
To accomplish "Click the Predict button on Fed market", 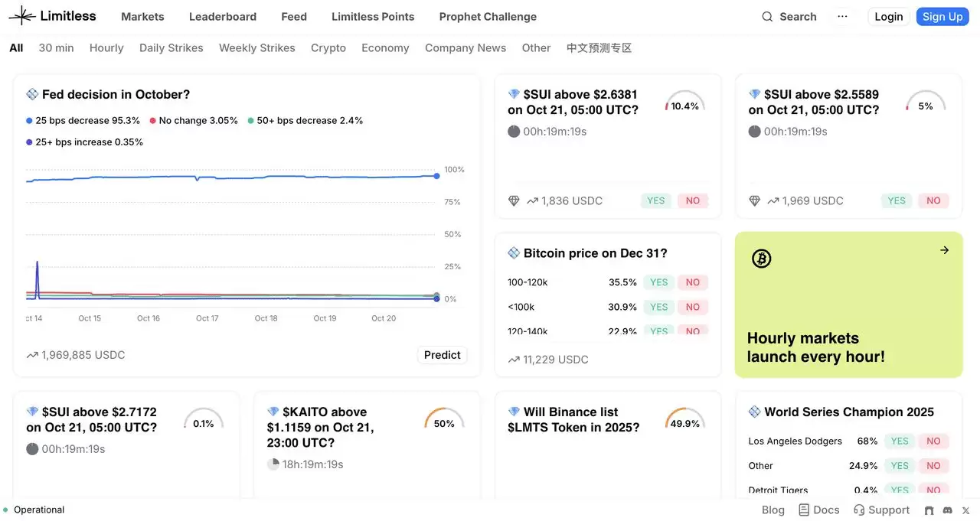I will click(x=443, y=354).
